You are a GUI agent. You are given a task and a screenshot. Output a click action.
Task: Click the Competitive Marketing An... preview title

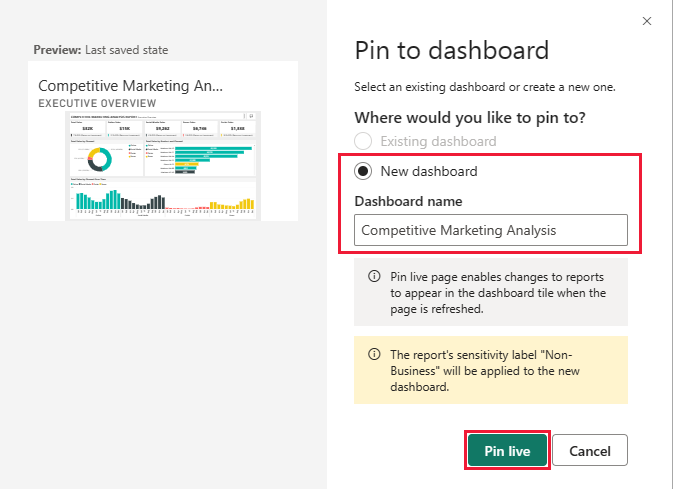(131, 86)
